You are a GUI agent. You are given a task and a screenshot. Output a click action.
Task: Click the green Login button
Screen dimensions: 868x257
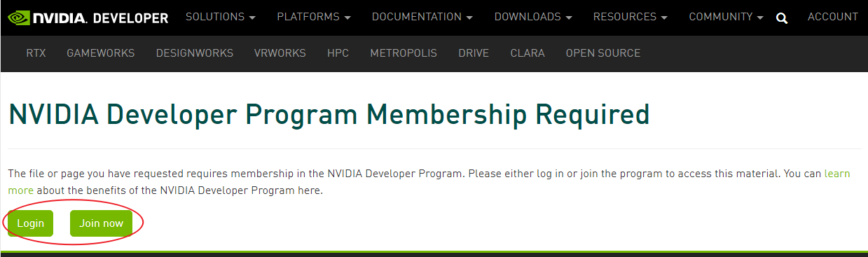31,223
